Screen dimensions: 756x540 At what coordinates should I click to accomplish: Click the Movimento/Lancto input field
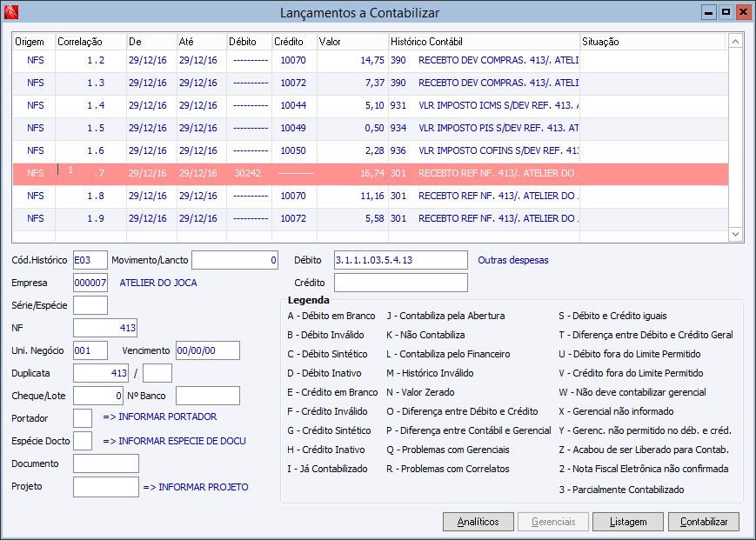(235, 260)
